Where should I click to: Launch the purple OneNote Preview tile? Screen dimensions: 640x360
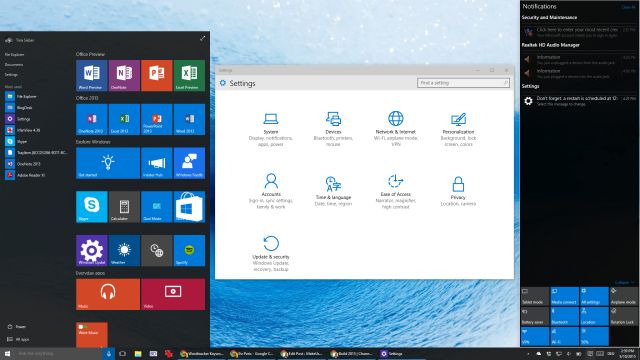(124, 76)
